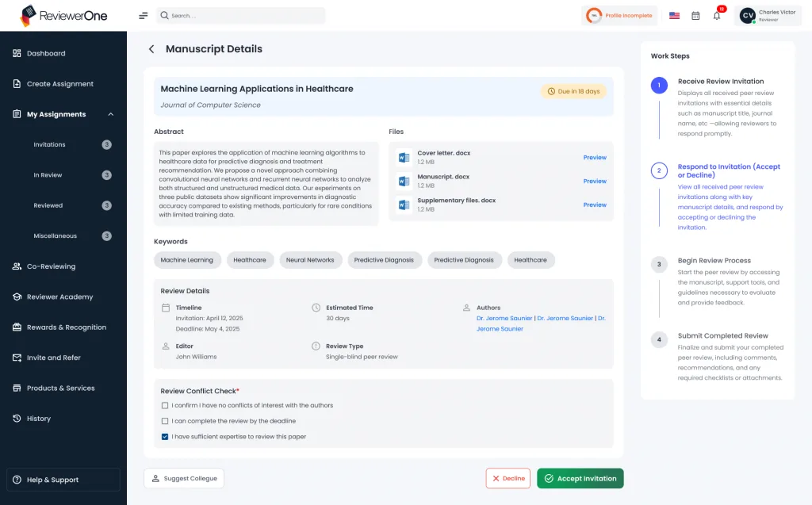
Task: Open Help & Support panel
Action: pyautogui.click(x=63, y=480)
